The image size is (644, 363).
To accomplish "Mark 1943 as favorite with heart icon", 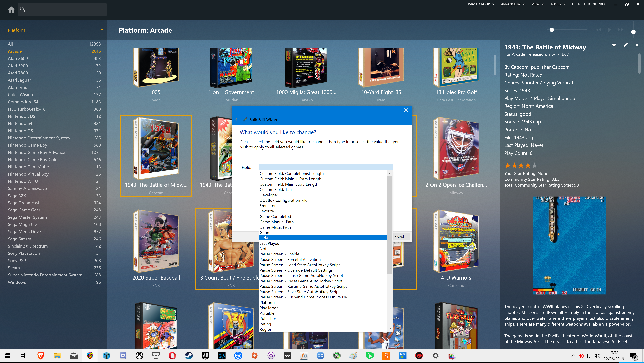I will (x=614, y=45).
